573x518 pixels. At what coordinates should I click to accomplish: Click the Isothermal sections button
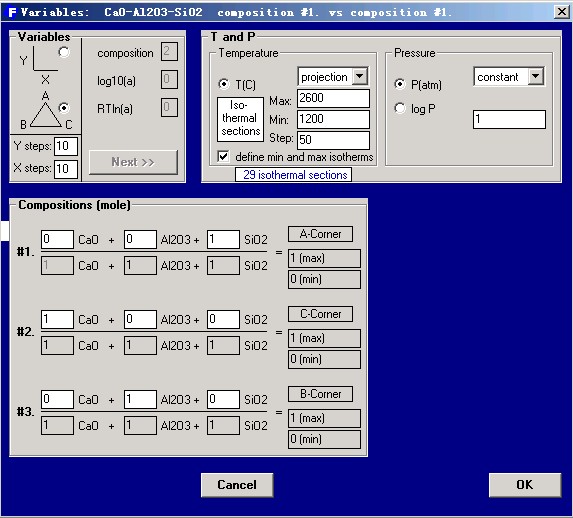coord(240,119)
